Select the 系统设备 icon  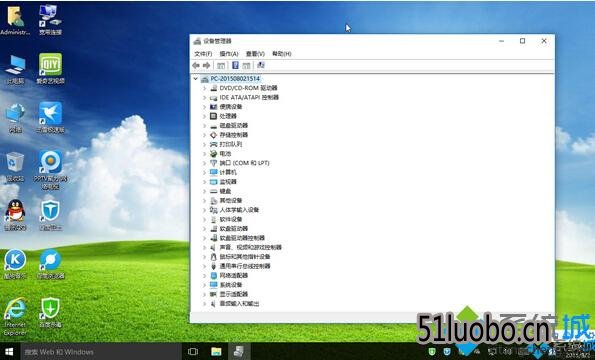214,285
